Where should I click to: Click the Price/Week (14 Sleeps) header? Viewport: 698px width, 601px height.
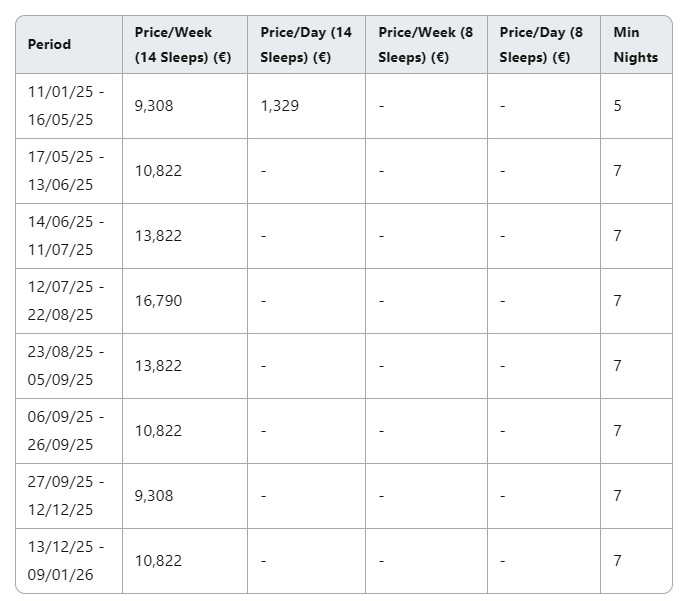[185, 45]
